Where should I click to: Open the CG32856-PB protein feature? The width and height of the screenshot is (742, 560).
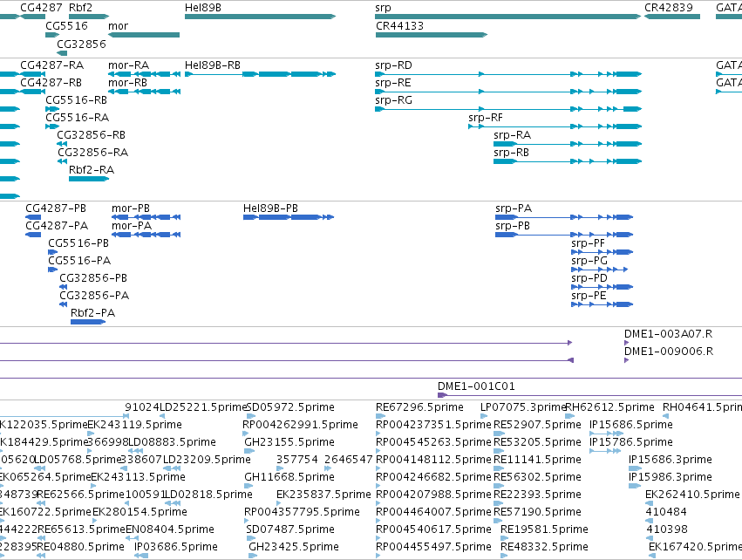pos(64,287)
